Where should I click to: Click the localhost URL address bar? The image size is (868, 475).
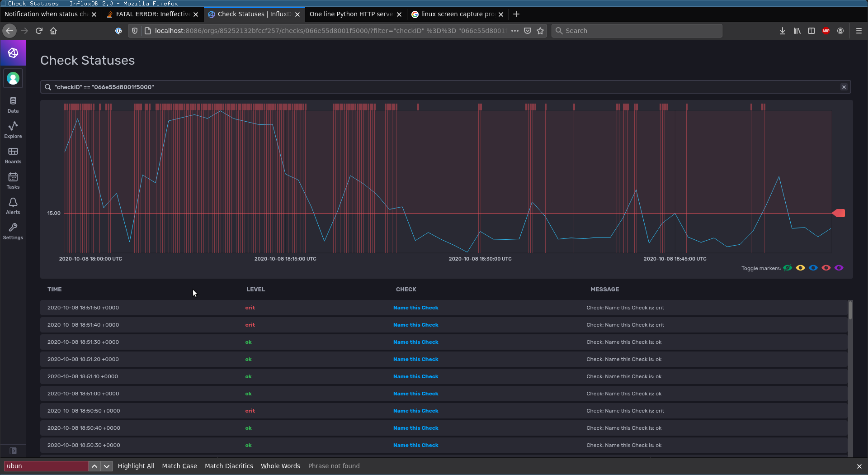[x=329, y=31]
